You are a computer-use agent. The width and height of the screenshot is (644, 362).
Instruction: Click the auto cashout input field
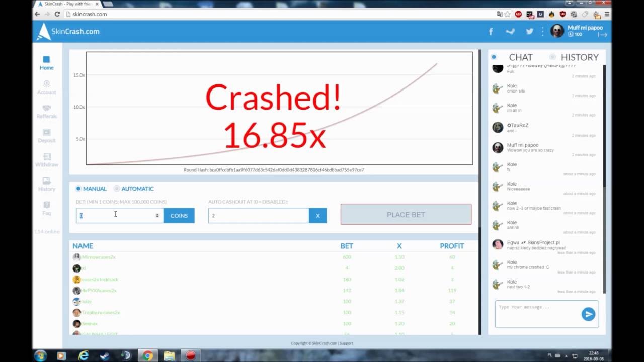point(259,215)
